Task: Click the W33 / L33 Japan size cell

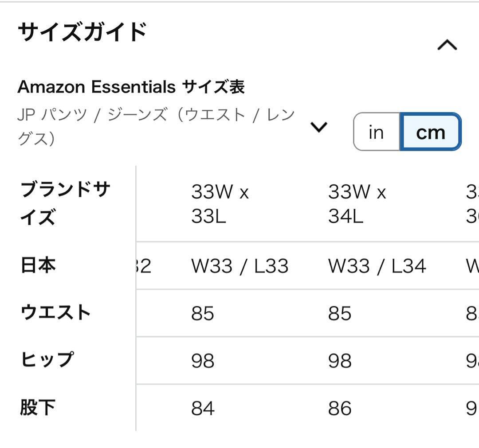Action: coord(239,266)
